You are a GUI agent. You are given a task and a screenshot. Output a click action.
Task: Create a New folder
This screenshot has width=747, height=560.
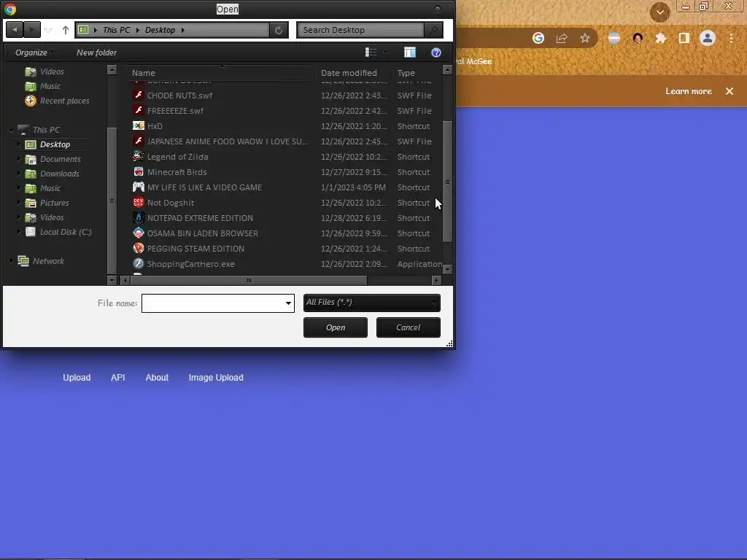click(x=97, y=52)
